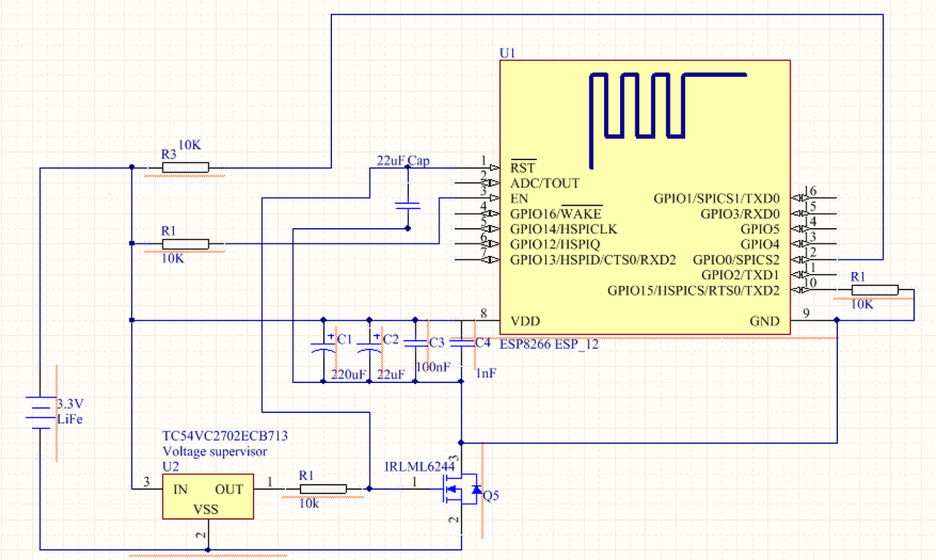
Task: Click the TC54VC2702ECB713 part number text
Action: point(225,436)
